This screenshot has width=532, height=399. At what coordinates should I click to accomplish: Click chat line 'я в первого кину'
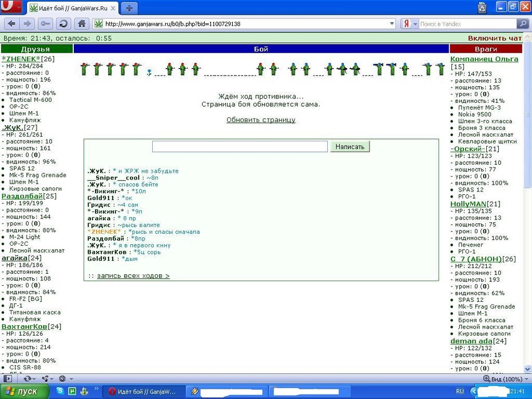point(144,245)
